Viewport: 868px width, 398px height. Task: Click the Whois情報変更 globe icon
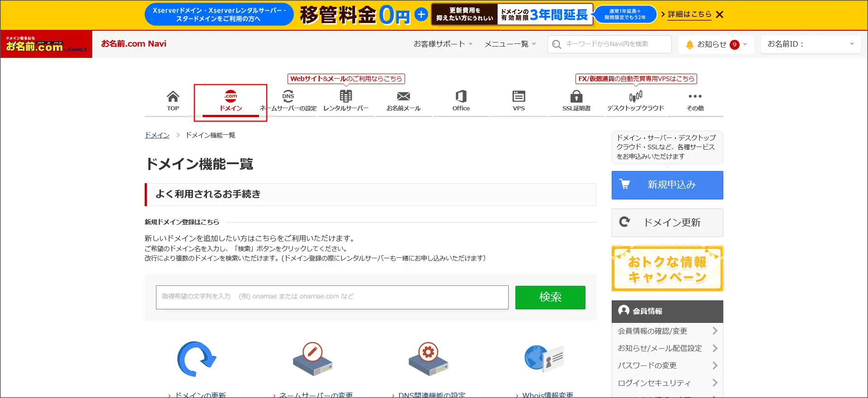pyautogui.click(x=544, y=358)
